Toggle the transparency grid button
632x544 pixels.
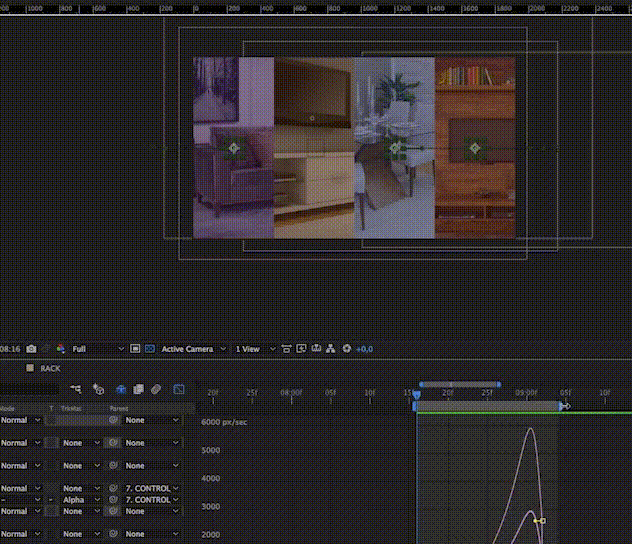(x=149, y=349)
